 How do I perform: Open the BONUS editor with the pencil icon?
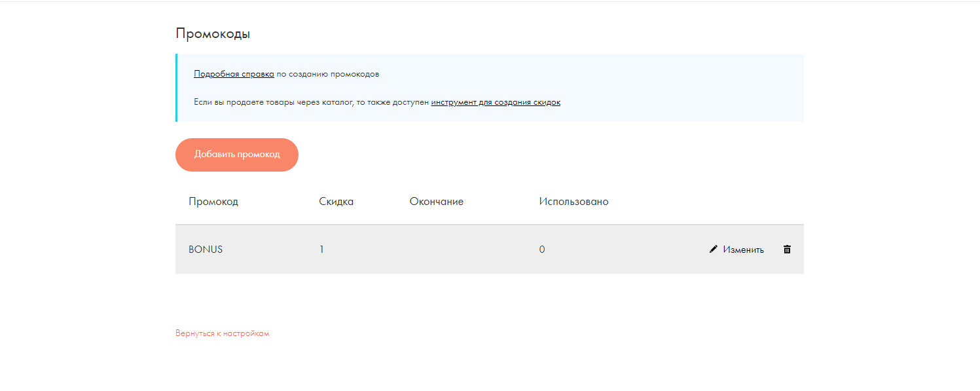coord(714,249)
